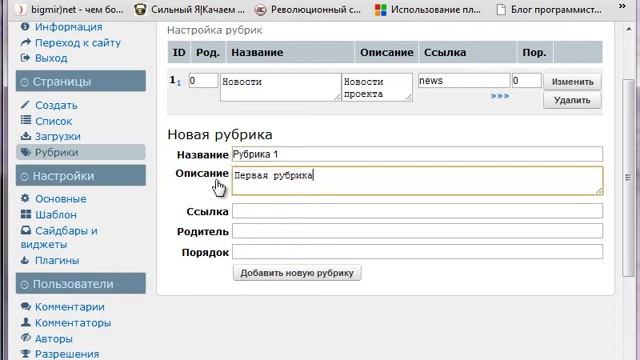Open the Авторы link
Image resolution: width=640 pixels, height=360 pixels.
click(x=54, y=339)
